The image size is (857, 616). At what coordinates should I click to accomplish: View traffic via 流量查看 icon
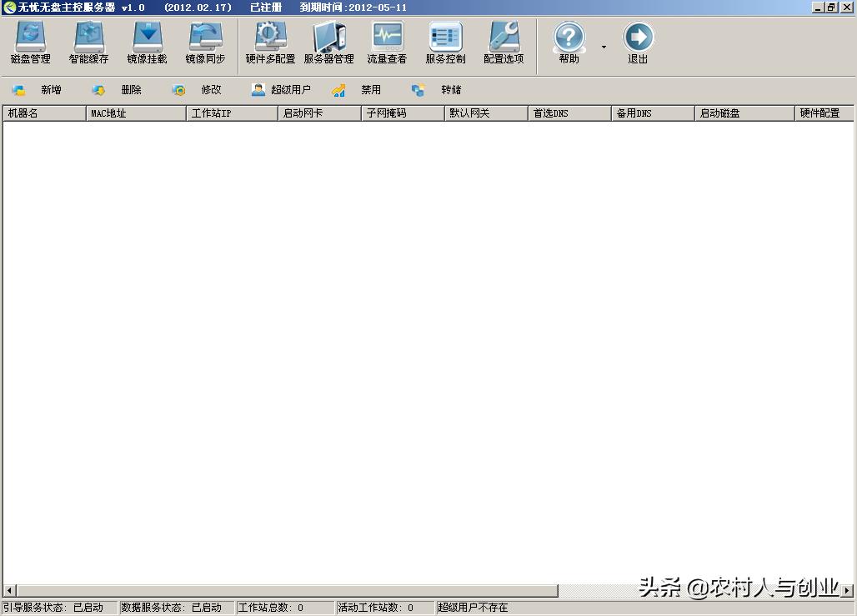387,43
